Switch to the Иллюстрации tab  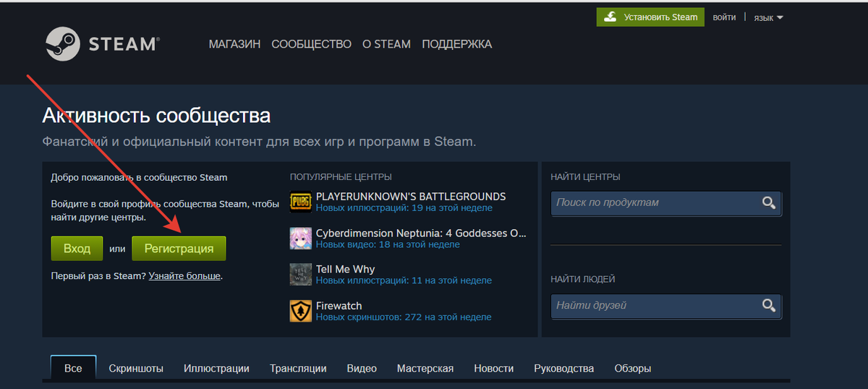[216, 369]
